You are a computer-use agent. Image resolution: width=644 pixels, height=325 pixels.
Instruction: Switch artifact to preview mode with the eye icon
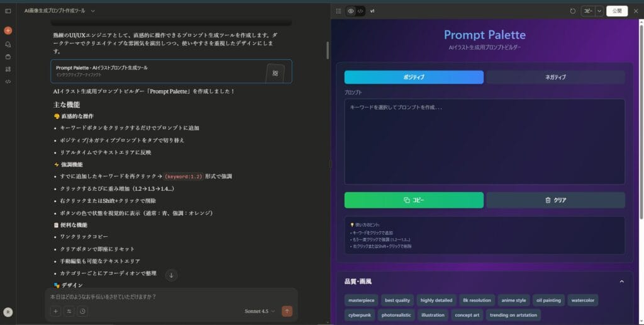350,11
